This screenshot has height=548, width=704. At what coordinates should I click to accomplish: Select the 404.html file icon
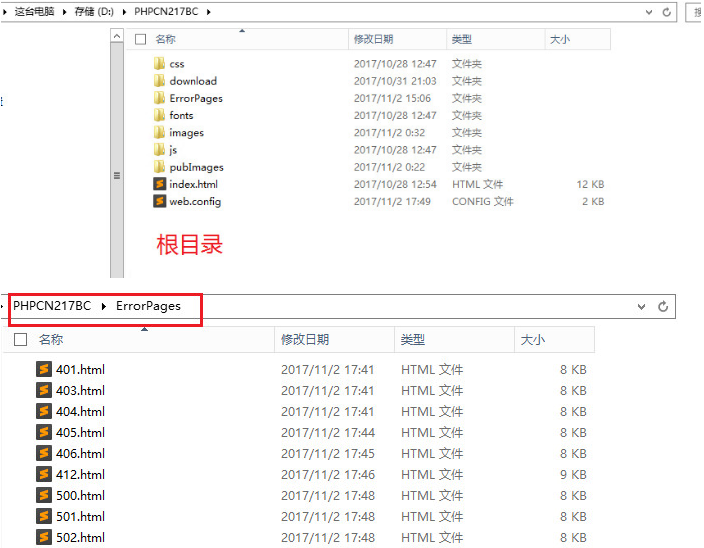click(x=43, y=412)
